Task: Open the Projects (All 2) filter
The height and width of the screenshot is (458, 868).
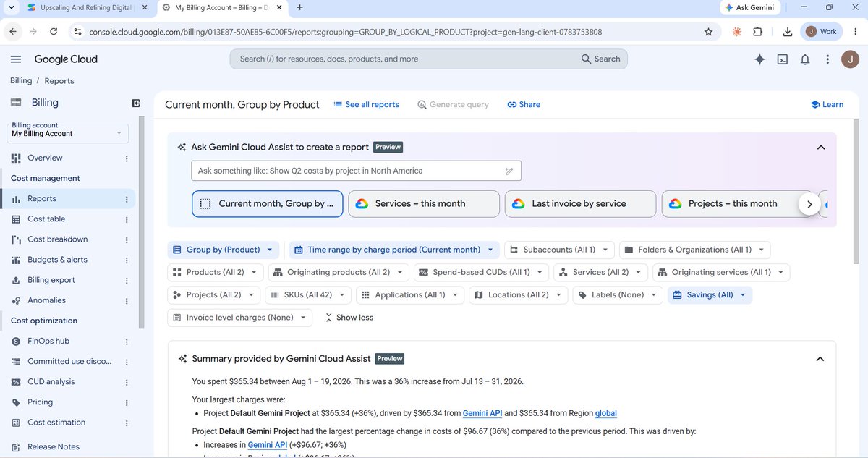Action: tap(214, 295)
